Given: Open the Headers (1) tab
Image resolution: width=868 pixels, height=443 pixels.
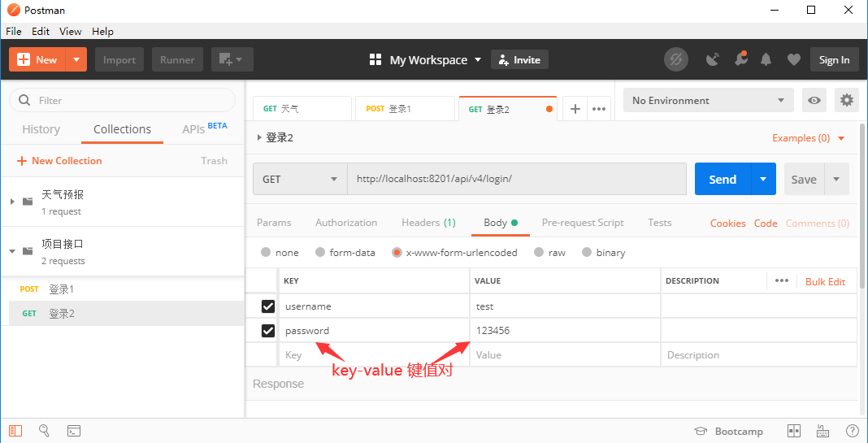Looking at the screenshot, I should pos(428,223).
